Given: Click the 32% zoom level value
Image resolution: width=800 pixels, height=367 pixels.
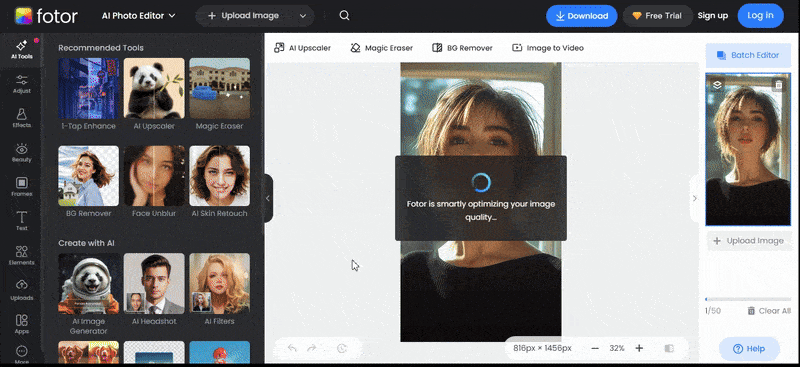Looking at the screenshot, I should (x=617, y=348).
